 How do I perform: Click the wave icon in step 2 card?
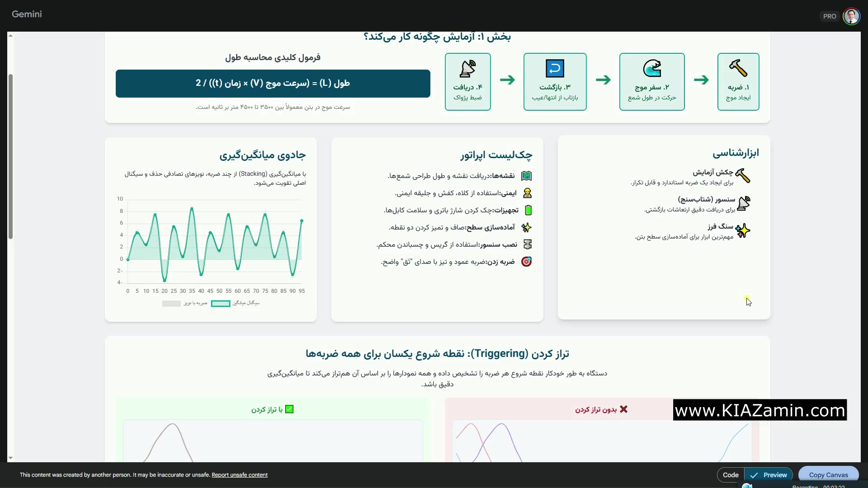click(x=652, y=68)
